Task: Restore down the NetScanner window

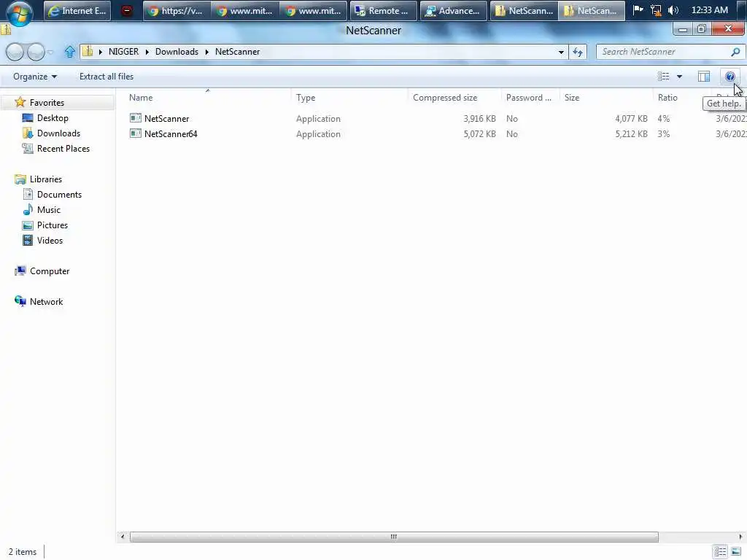Action: coord(702,29)
